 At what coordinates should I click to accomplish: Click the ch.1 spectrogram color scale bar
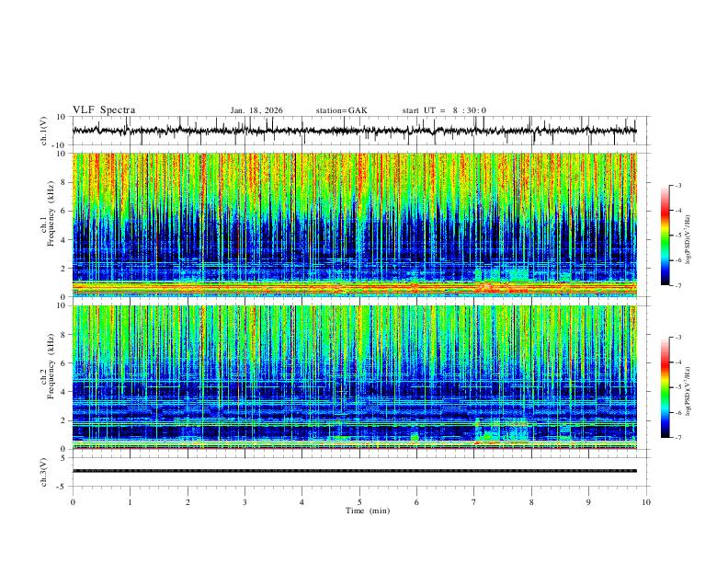pos(665,236)
